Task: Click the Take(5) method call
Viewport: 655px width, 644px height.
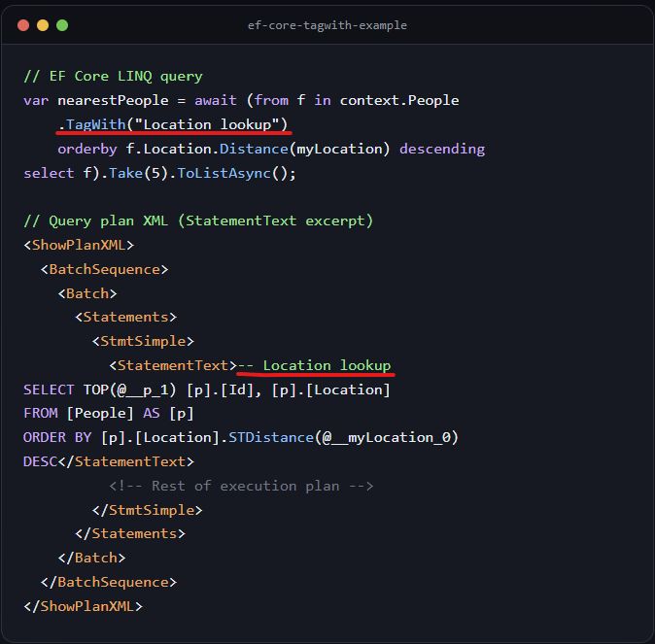Action: point(138,173)
